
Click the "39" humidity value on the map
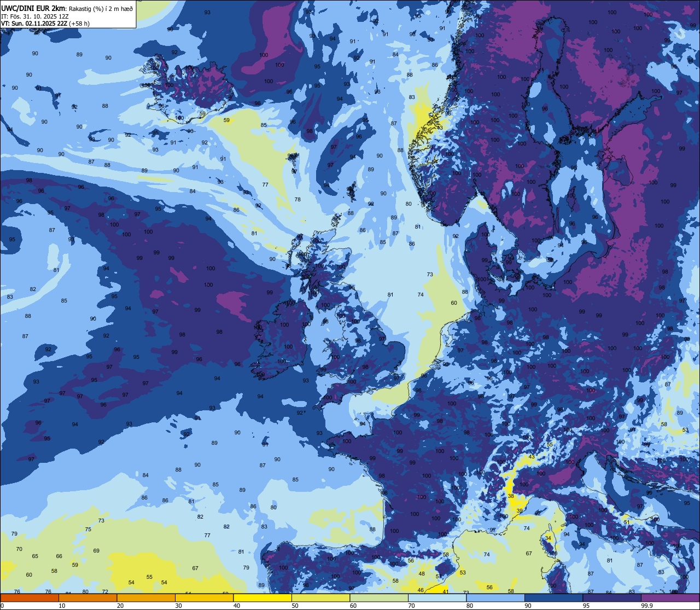point(520,510)
